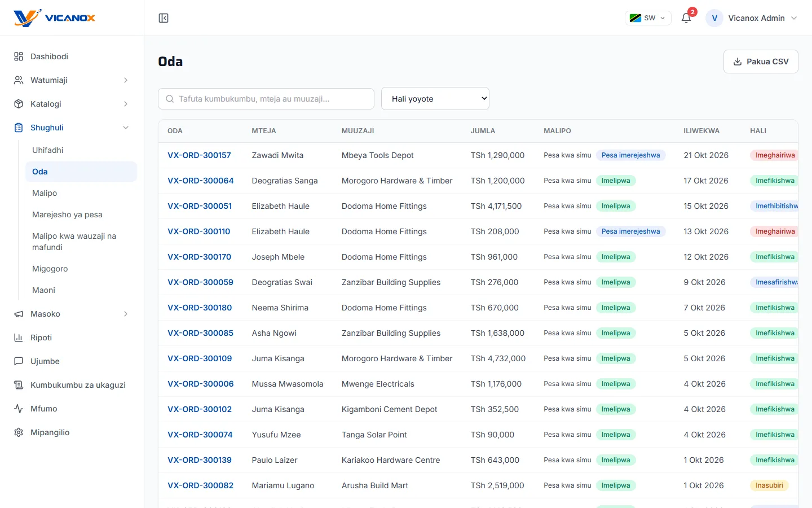Open Marejesho ya pesa page
This screenshot has height=508, width=812.
point(81,214)
